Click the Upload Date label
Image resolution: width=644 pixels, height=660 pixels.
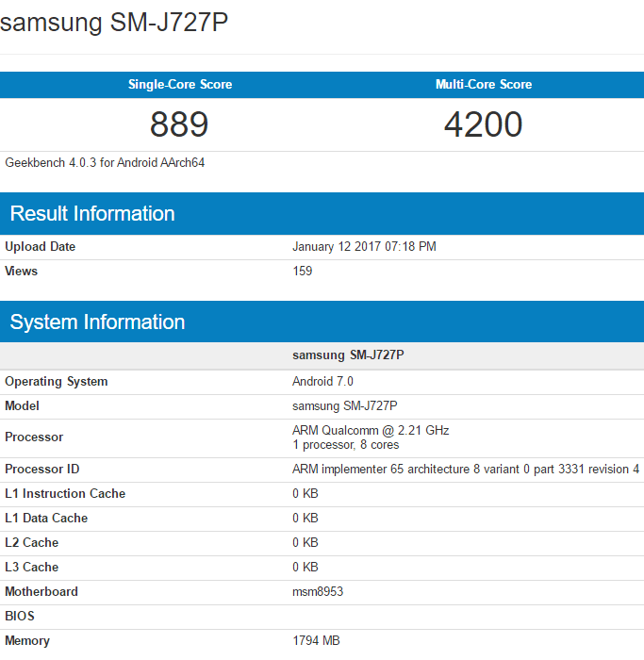point(40,246)
